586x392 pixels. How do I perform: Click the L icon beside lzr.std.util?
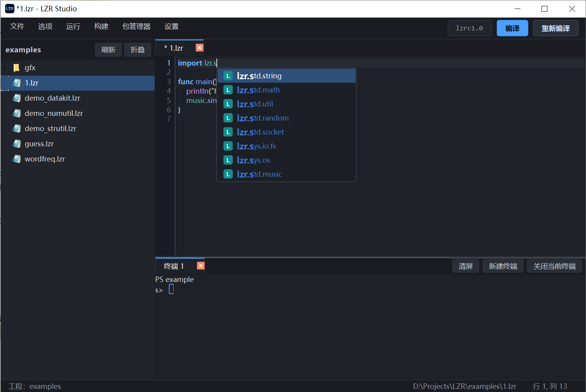(228, 104)
